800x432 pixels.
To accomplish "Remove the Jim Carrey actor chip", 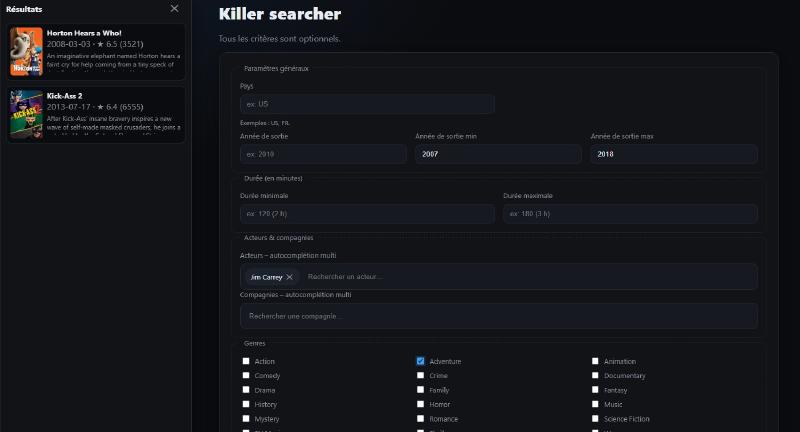I will (x=289, y=277).
